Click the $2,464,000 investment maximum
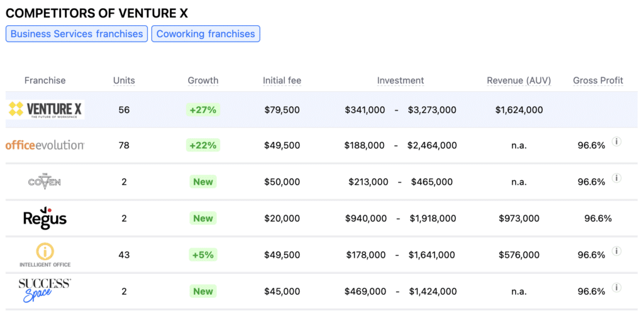Image resolution: width=644 pixels, height=323 pixels. (x=431, y=145)
